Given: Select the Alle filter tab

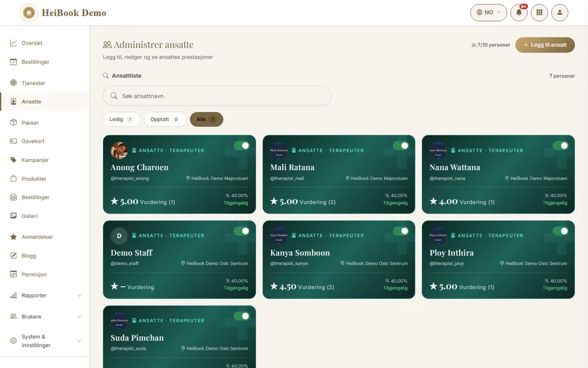Looking at the screenshot, I should (x=206, y=119).
